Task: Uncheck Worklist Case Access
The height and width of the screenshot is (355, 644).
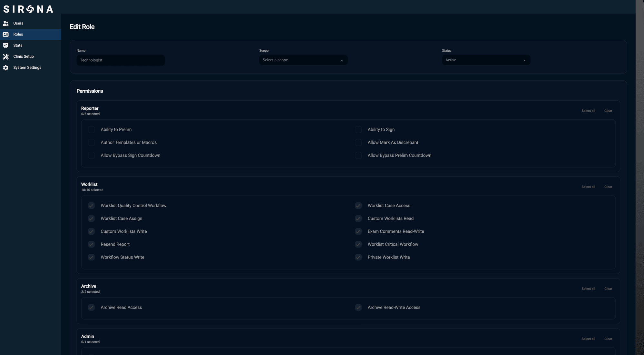Action: [x=358, y=206]
